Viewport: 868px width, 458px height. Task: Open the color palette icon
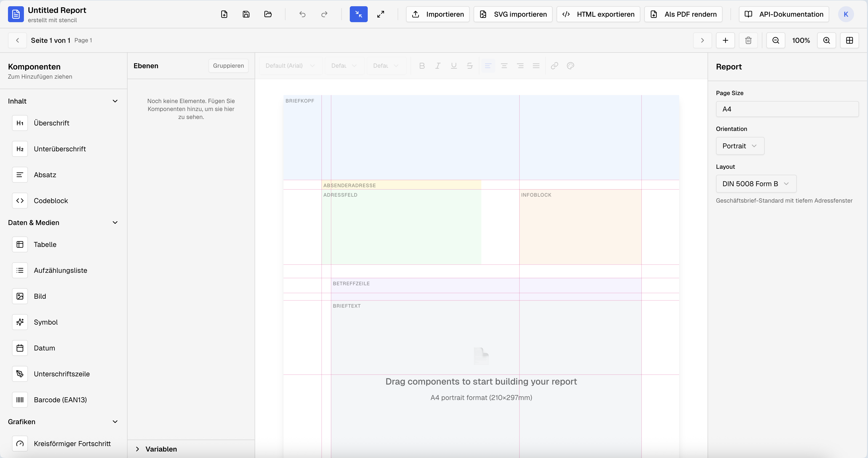point(570,66)
